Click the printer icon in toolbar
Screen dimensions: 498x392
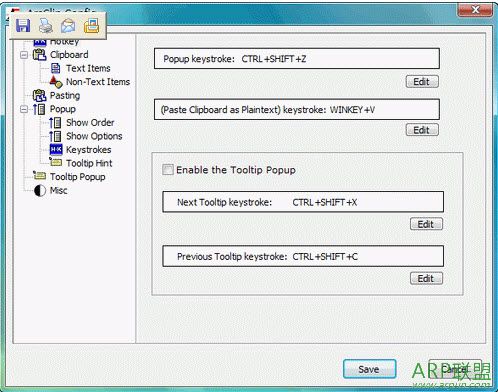[46, 26]
